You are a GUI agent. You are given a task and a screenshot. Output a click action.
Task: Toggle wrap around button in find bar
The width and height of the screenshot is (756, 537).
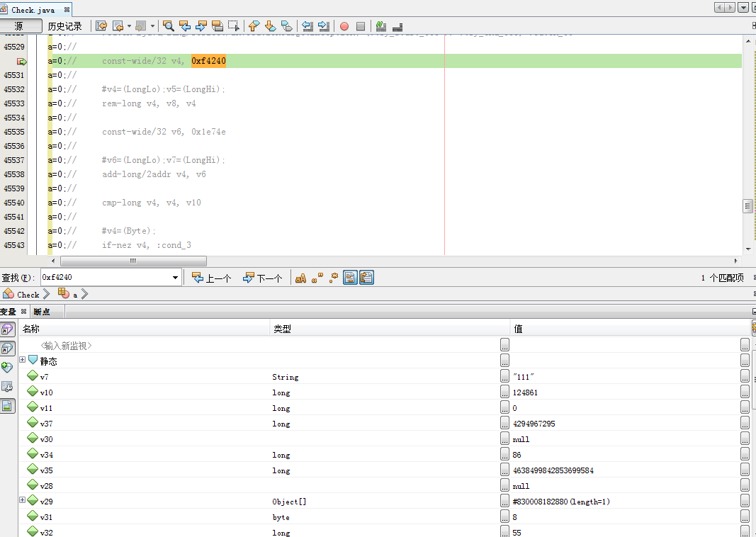click(x=366, y=278)
